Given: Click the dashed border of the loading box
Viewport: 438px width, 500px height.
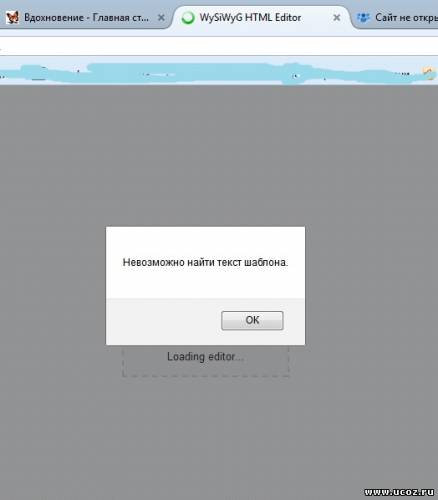Looking at the screenshot, I should coord(206,377).
